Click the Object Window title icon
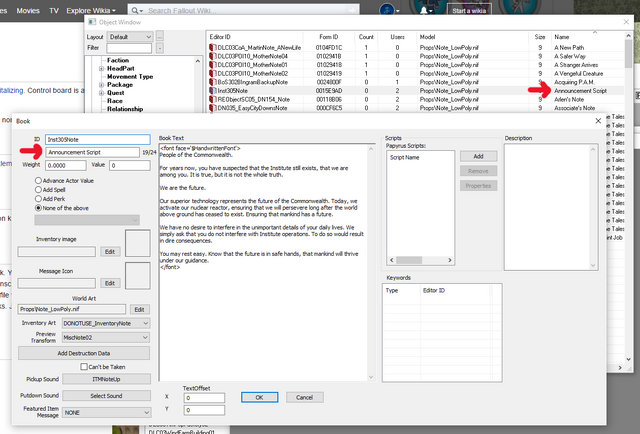The width and height of the screenshot is (640, 434). 92,22
